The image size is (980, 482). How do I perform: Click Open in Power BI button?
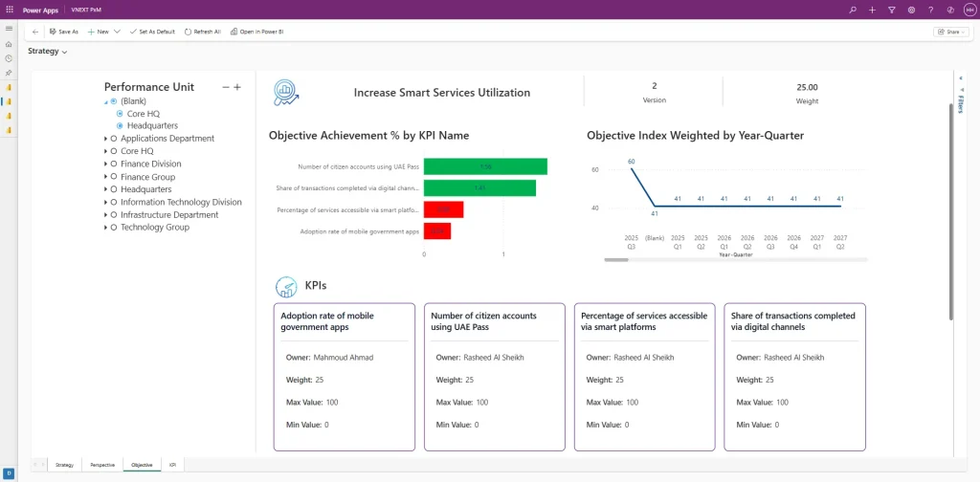pyautogui.click(x=256, y=32)
